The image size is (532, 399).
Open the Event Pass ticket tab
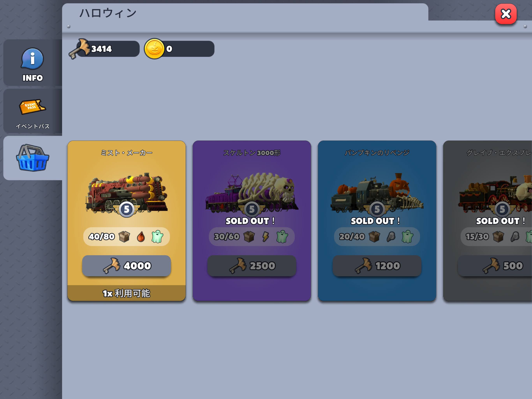point(33,111)
